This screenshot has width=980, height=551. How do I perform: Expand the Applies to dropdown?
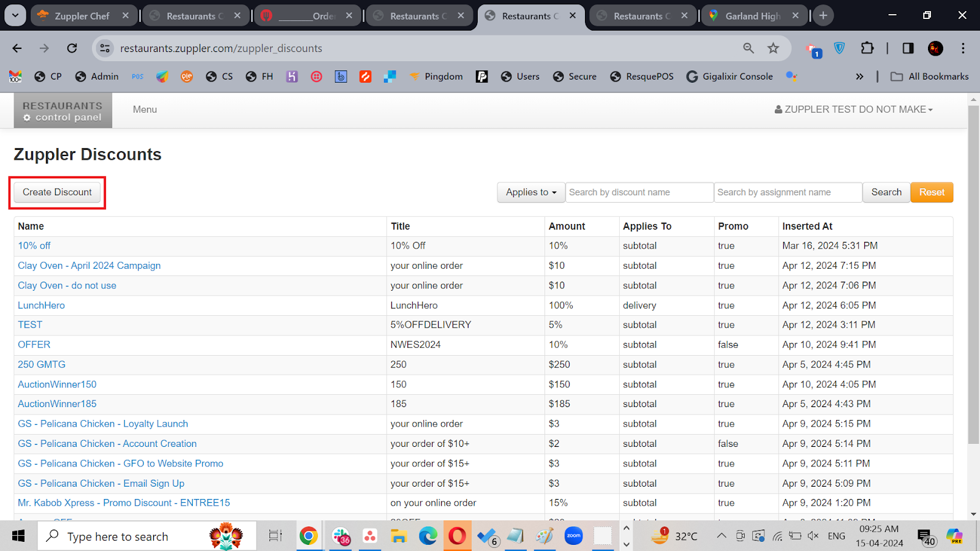(531, 192)
